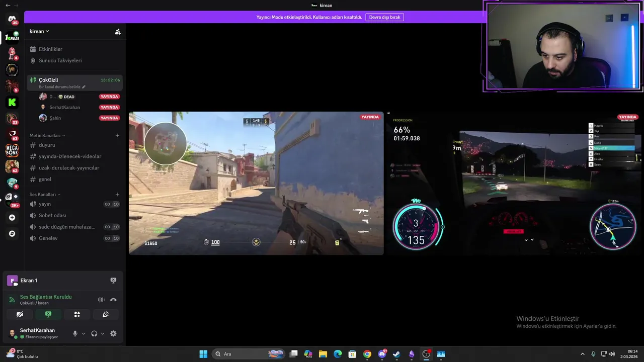
Task: Open the weather widget in the taskbar
Action: 22,354
